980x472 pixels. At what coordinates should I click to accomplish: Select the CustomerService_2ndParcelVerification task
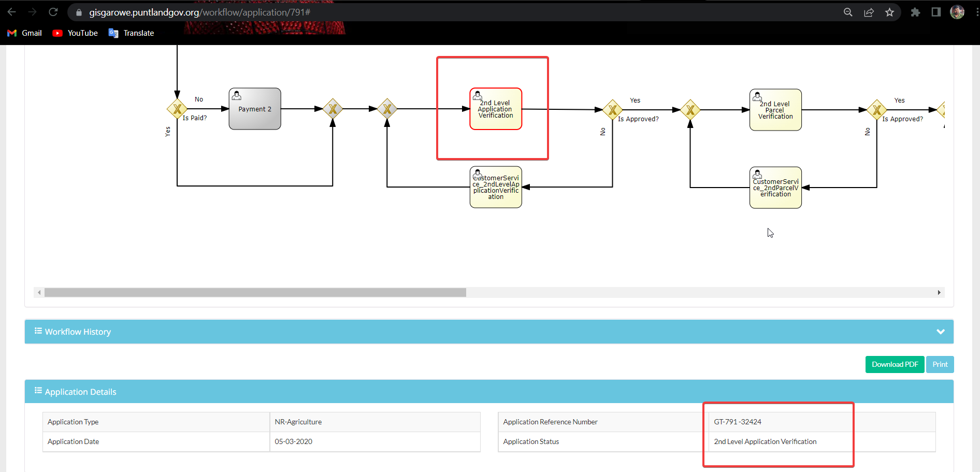pos(775,188)
